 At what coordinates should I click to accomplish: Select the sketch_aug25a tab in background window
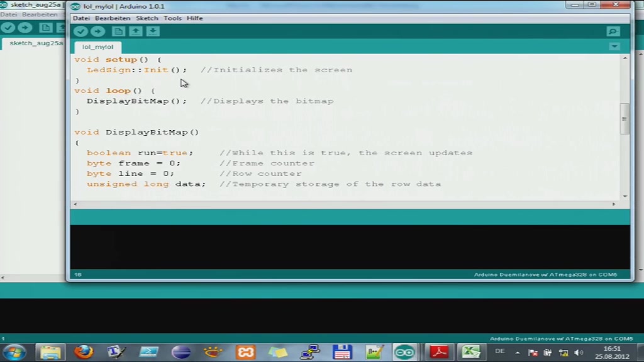(x=35, y=43)
